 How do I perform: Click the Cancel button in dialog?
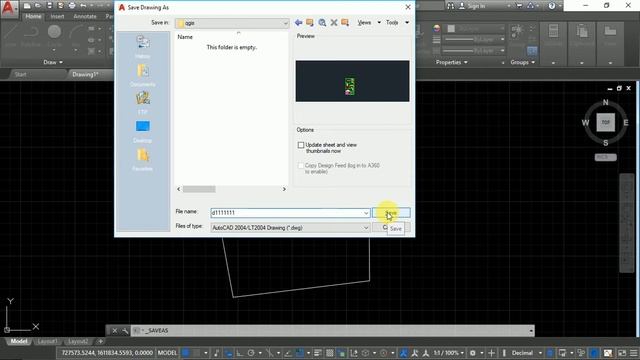click(x=391, y=228)
